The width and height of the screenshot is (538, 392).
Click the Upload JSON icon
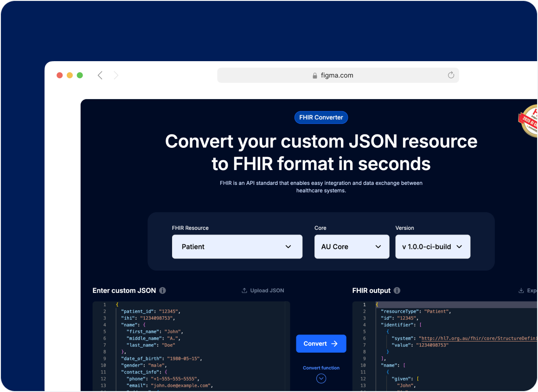[x=244, y=290]
